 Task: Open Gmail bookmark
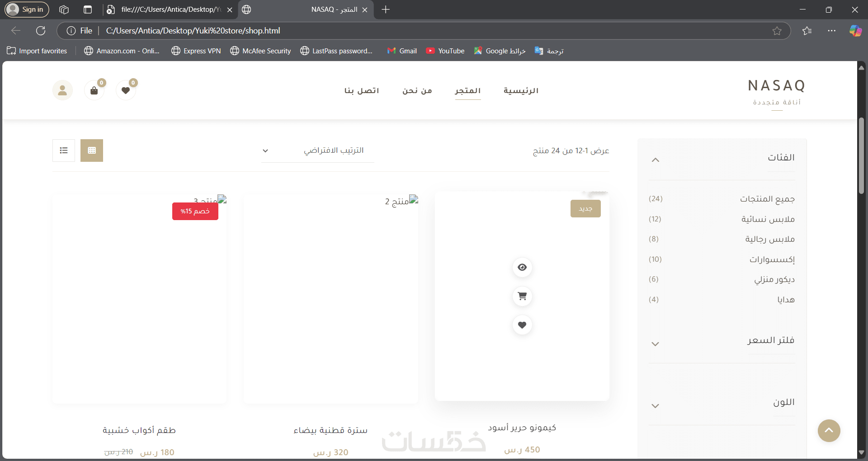402,51
